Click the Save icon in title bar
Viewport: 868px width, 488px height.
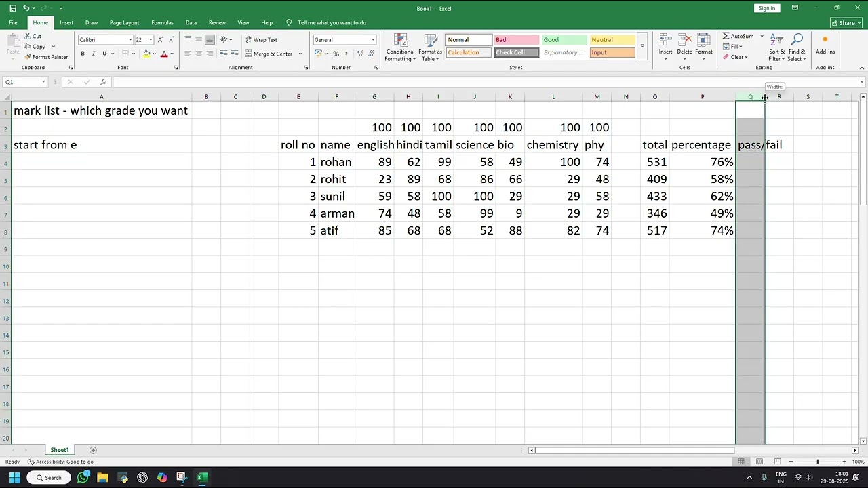(x=13, y=8)
